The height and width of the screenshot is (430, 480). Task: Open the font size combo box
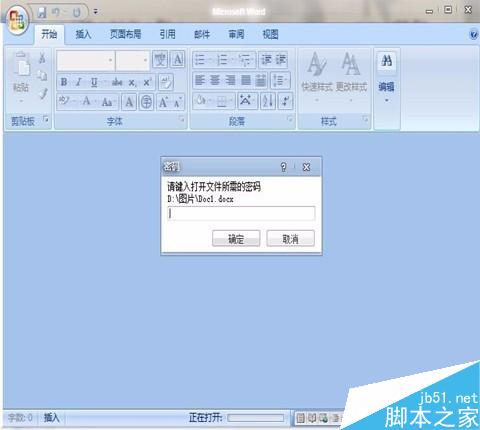[132, 60]
